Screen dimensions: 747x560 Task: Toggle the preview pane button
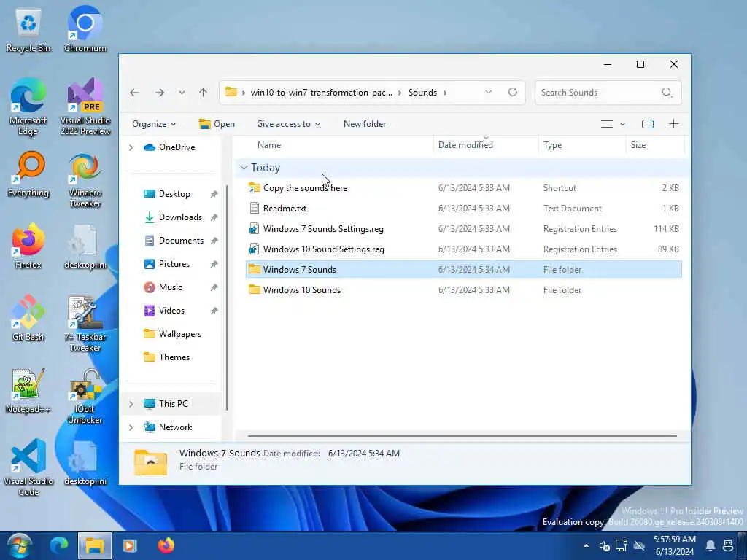[648, 124]
